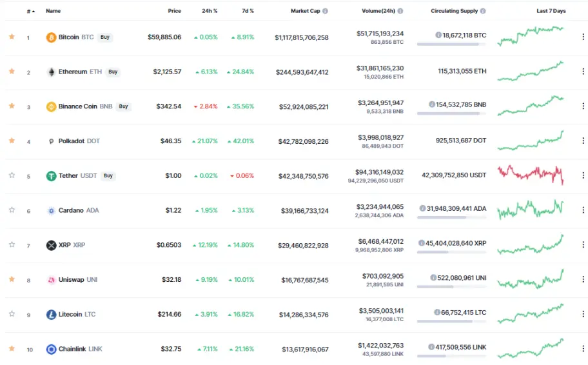
Task: Sort table by the 24h % column header
Action: click(x=210, y=11)
